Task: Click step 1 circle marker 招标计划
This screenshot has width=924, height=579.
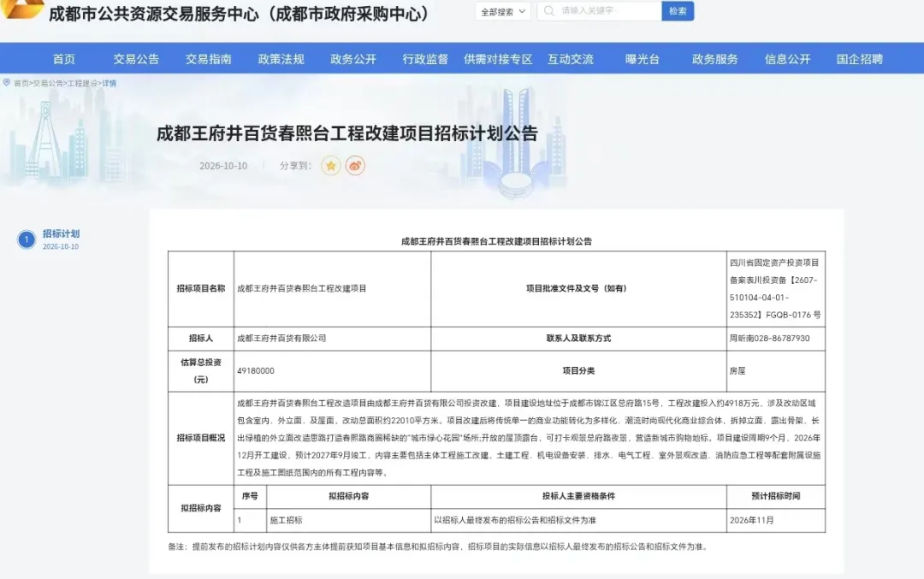Action: [x=26, y=239]
